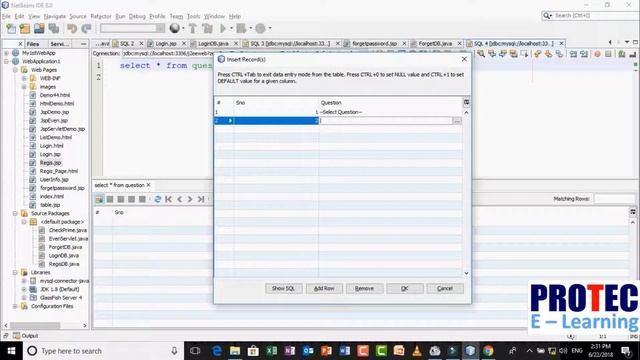The height and width of the screenshot is (360, 640).
Task: Click the Sno column header in Insert Record table
Action: pyautogui.click(x=276, y=102)
